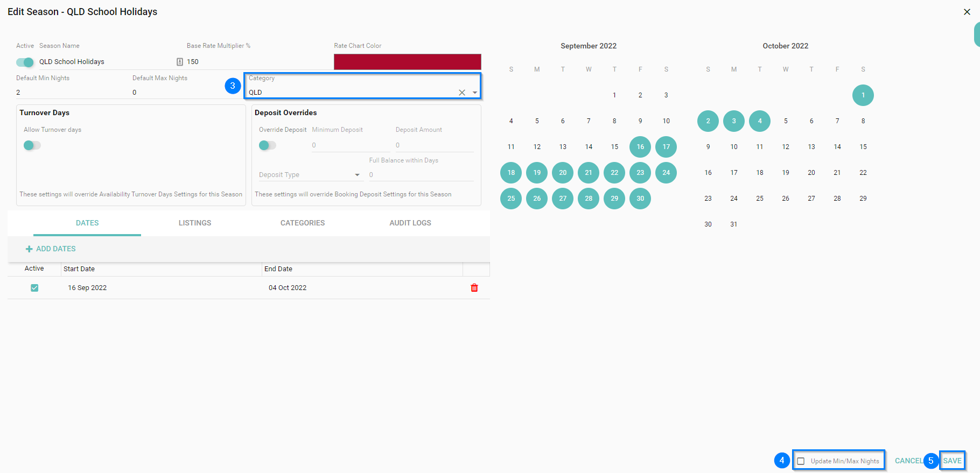Image resolution: width=980 pixels, height=473 pixels.
Task: Delete the 16 Sep 2022 date row
Action: pos(474,288)
